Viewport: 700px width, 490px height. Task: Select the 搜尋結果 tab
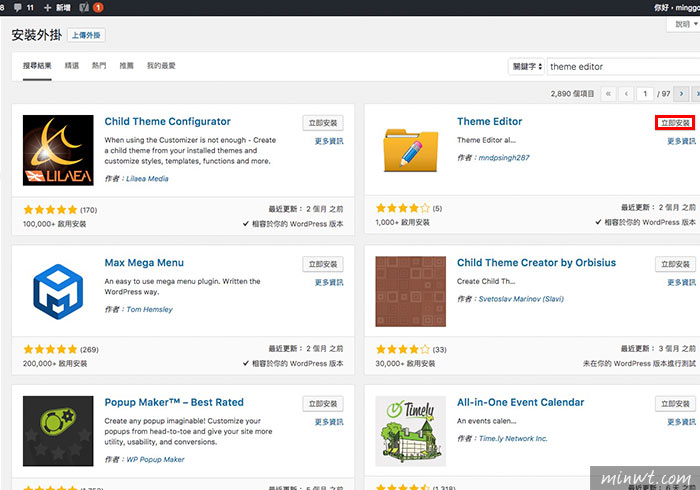37,66
